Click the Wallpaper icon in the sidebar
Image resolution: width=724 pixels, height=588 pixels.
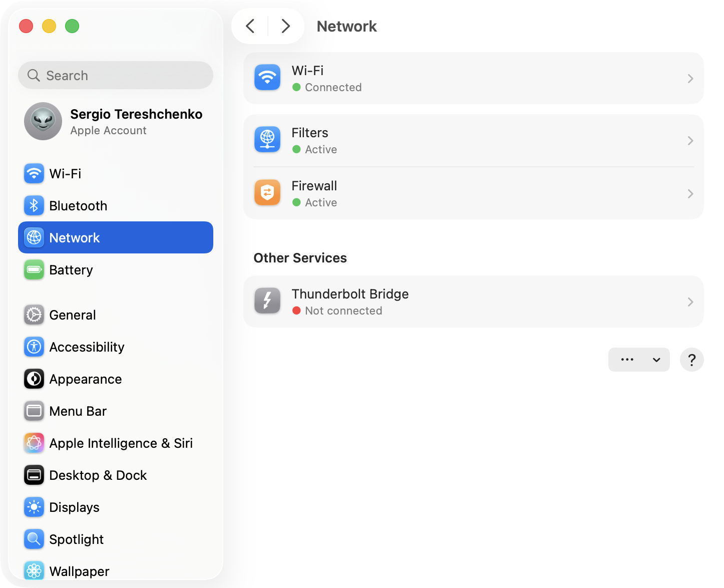point(34,571)
